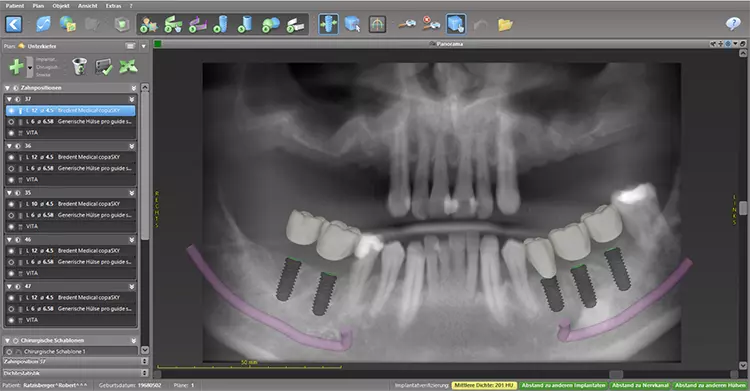Open help with the question mark bubble
This screenshot has width=750, height=391.
tap(733, 23)
